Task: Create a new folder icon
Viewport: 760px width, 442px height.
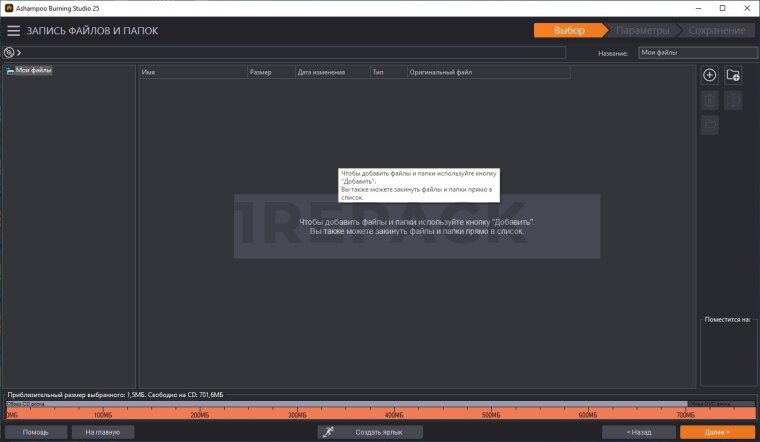Action: click(x=733, y=75)
